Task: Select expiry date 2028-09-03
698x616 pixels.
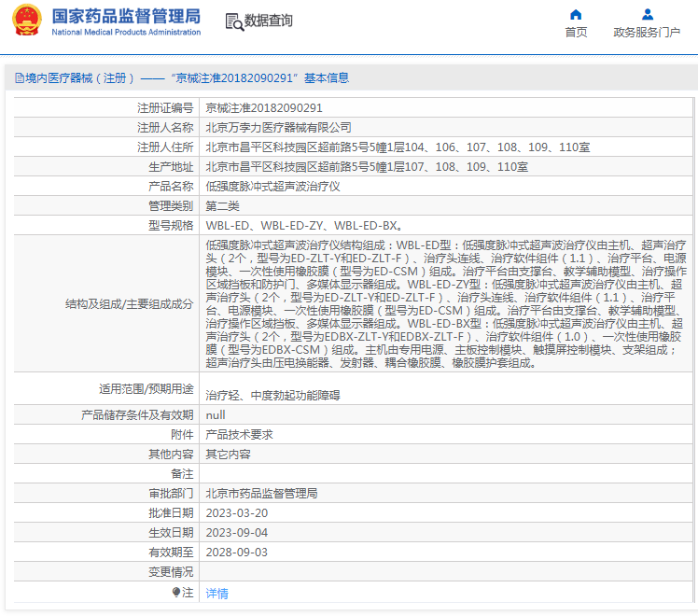Action: [237, 553]
